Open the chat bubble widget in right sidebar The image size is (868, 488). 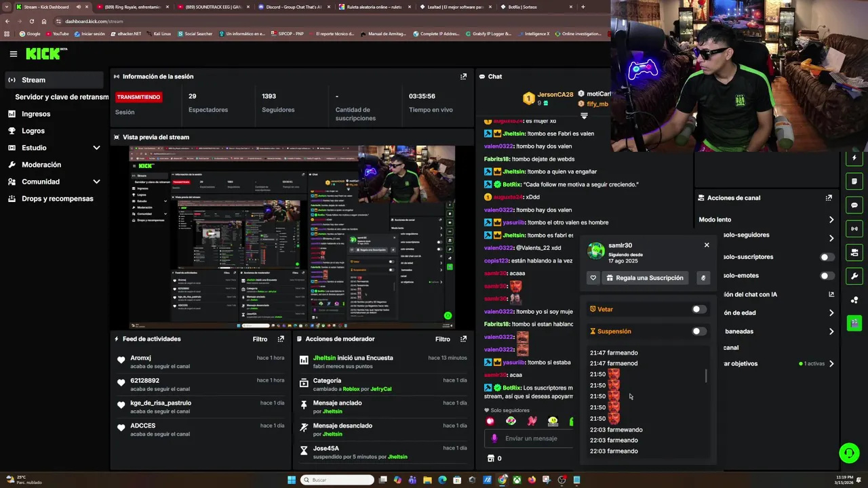pos(854,205)
